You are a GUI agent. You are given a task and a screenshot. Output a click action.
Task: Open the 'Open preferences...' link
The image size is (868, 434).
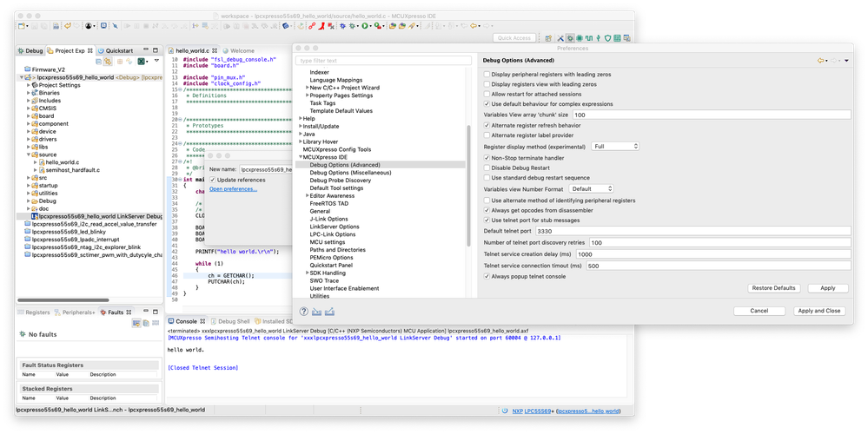(233, 189)
